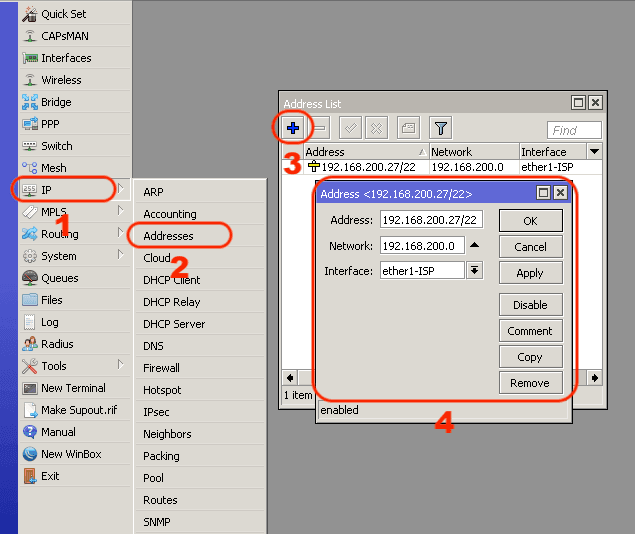The height and width of the screenshot is (534, 635).
Task: Open the Interface dropdown in Address dialog
Action: [x=474, y=270]
